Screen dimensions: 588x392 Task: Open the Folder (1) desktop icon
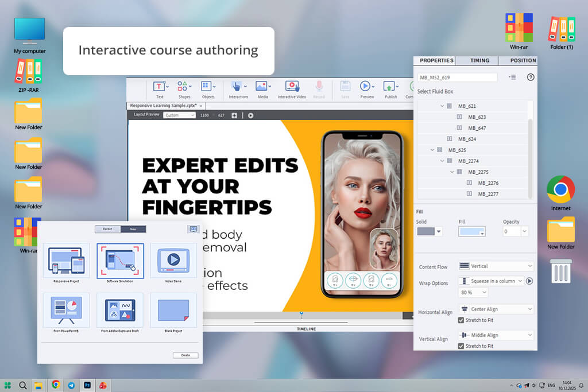point(562,33)
